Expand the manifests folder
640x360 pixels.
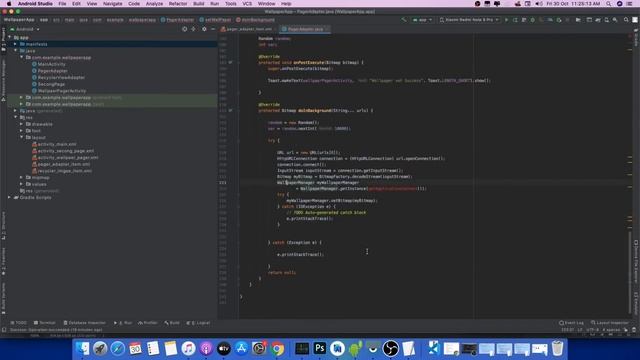pyautogui.click(x=16, y=44)
